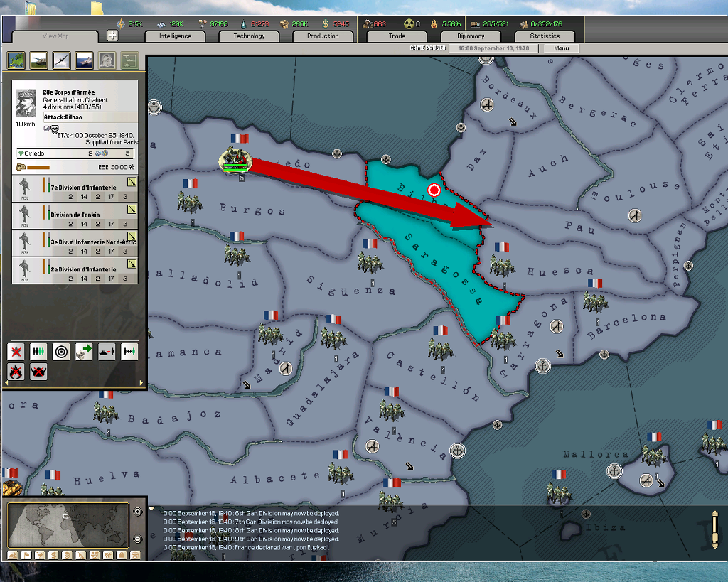Viewport: 728px width, 582px height.
Task: Click detach icon on Division de Tonkin
Action: click(x=132, y=210)
